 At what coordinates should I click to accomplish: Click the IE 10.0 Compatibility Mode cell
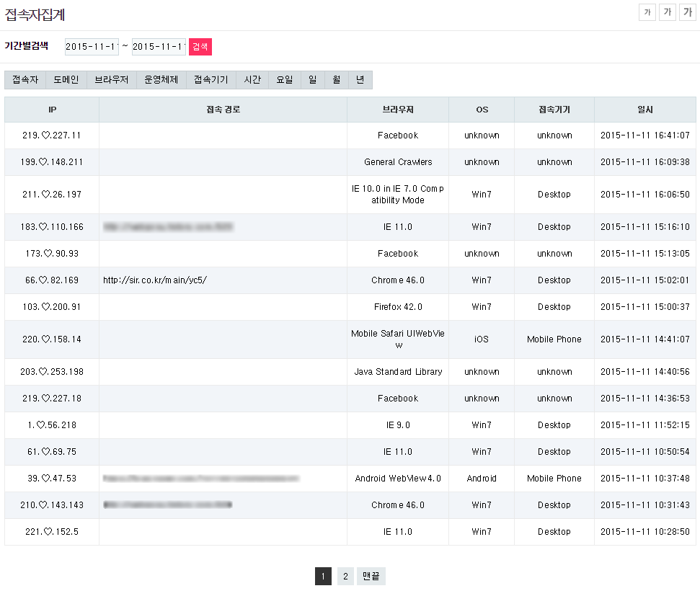tap(398, 195)
